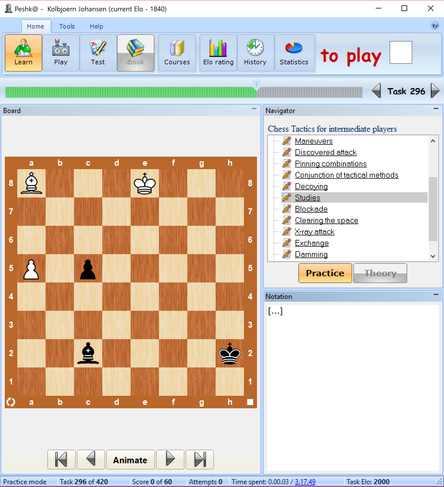View the Statistics pie chart

click(294, 53)
